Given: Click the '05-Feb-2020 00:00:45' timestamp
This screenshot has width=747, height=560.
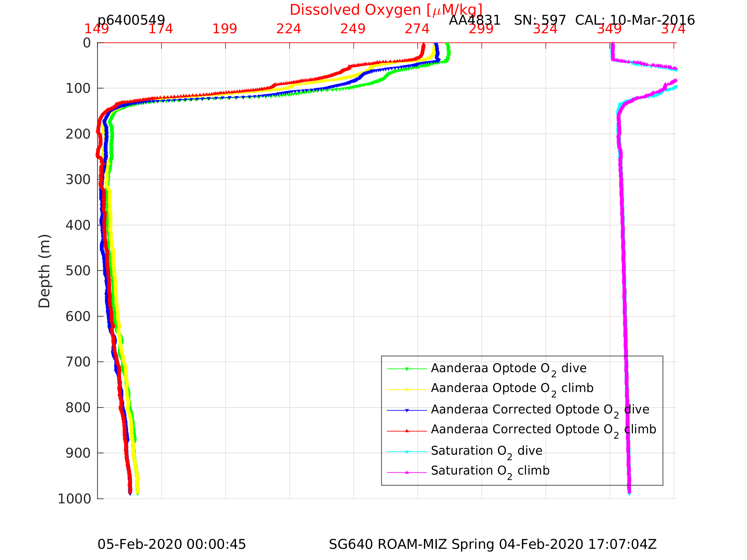Looking at the screenshot, I should tap(172, 544).
